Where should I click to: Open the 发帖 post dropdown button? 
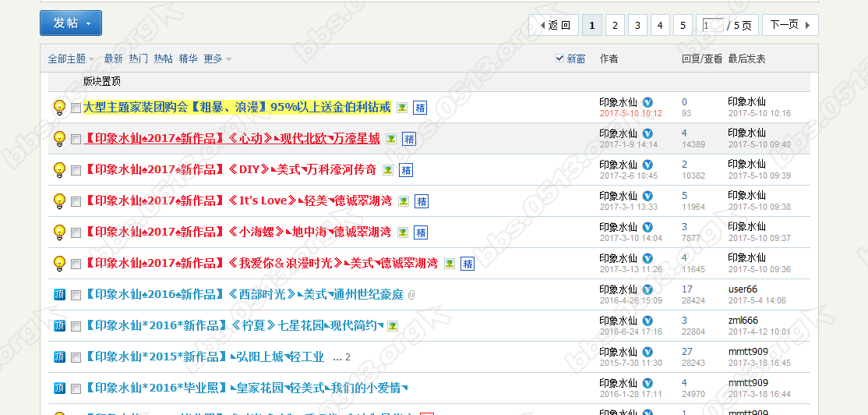pyautogui.click(x=71, y=23)
